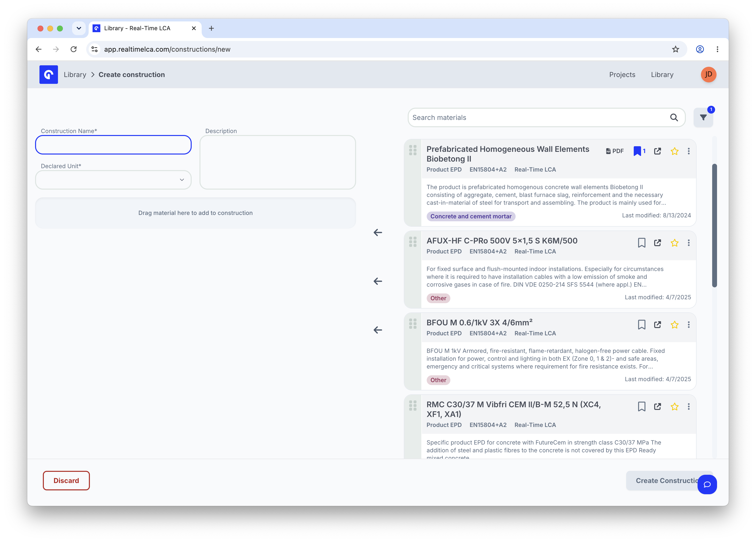
Task: Go to Projects in top navigation
Action: click(x=622, y=75)
